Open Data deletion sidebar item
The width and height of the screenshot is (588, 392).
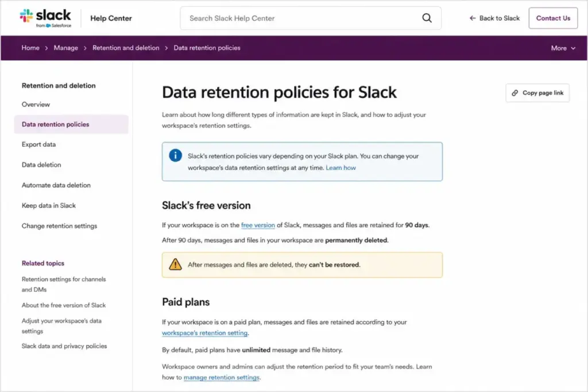41,165
